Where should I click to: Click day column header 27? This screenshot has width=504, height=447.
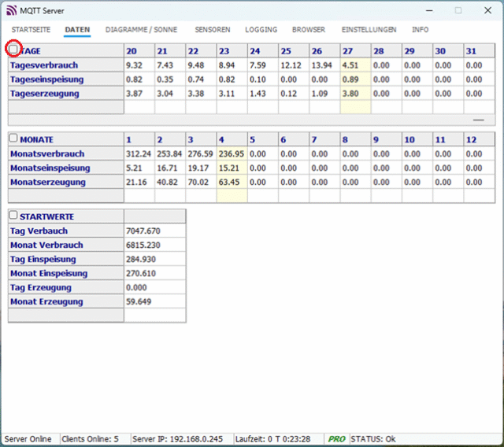(x=355, y=51)
